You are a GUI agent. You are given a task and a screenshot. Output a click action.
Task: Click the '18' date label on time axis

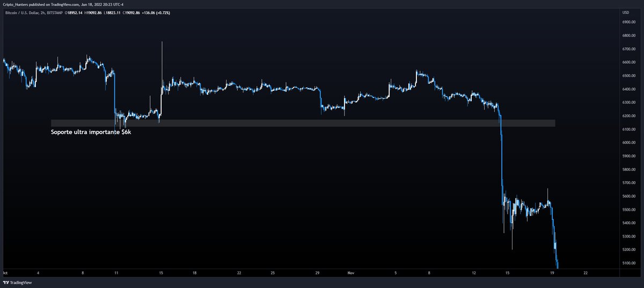click(x=194, y=273)
